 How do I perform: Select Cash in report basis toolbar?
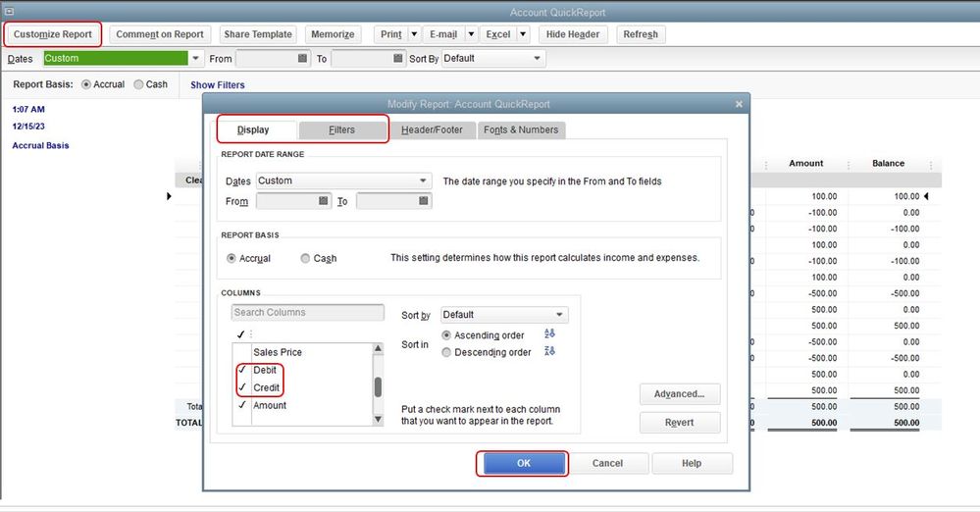[x=138, y=84]
